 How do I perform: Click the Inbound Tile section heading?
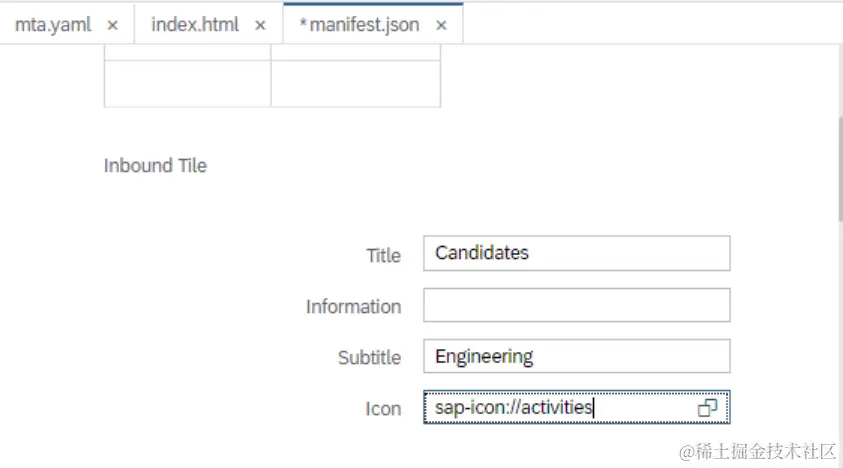point(155,166)
